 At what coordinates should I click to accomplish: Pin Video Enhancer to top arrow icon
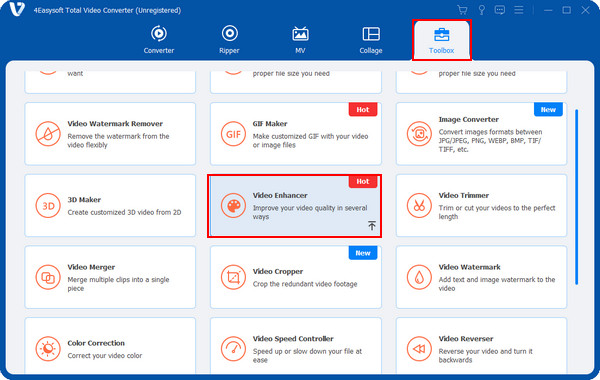[x=372, y=225]
